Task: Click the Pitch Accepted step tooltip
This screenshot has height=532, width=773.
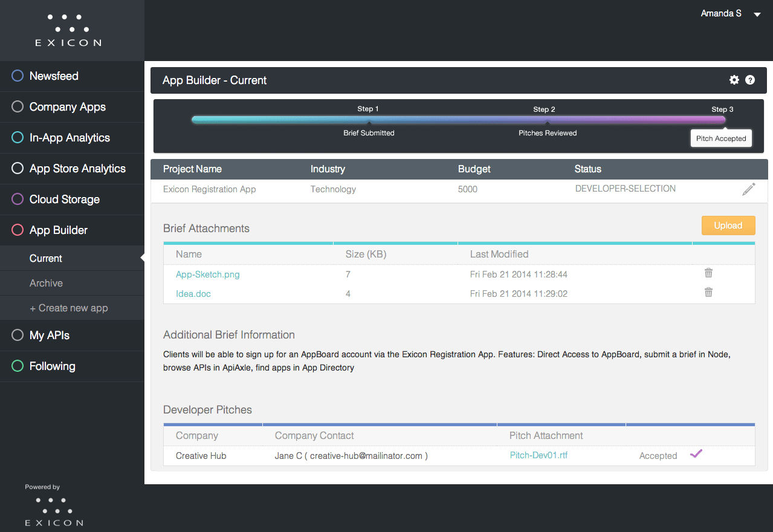Action: [x=721, y=138]
